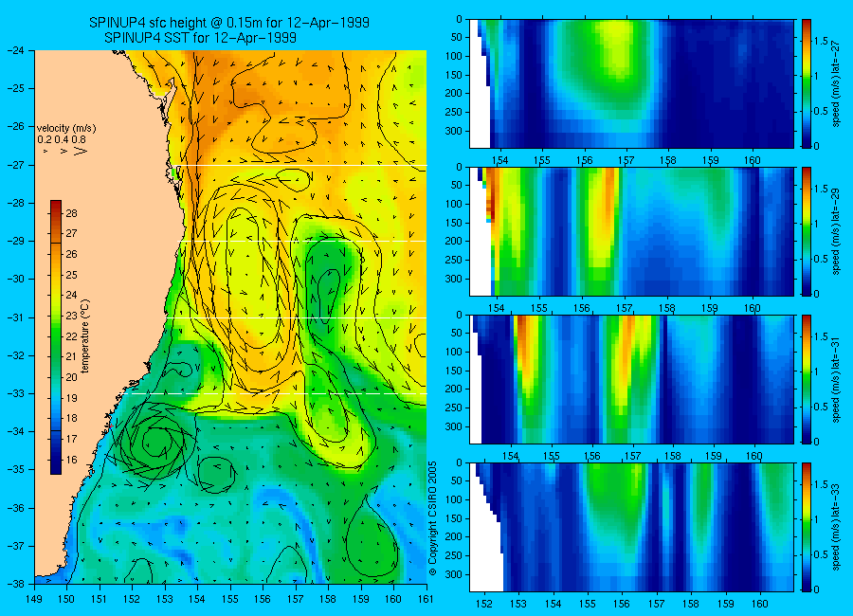
Task: Click the speed colorbar of the lat=-31 panel
Action: coord(807,379)
